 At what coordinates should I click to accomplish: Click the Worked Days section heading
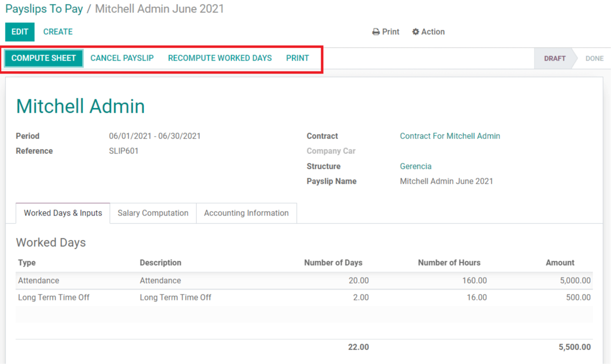pyautogui.click(x=51, y=242)
